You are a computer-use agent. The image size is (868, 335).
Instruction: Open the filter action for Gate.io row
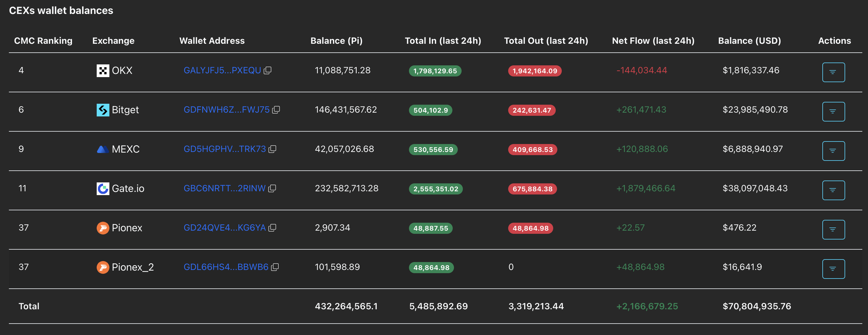833,190
